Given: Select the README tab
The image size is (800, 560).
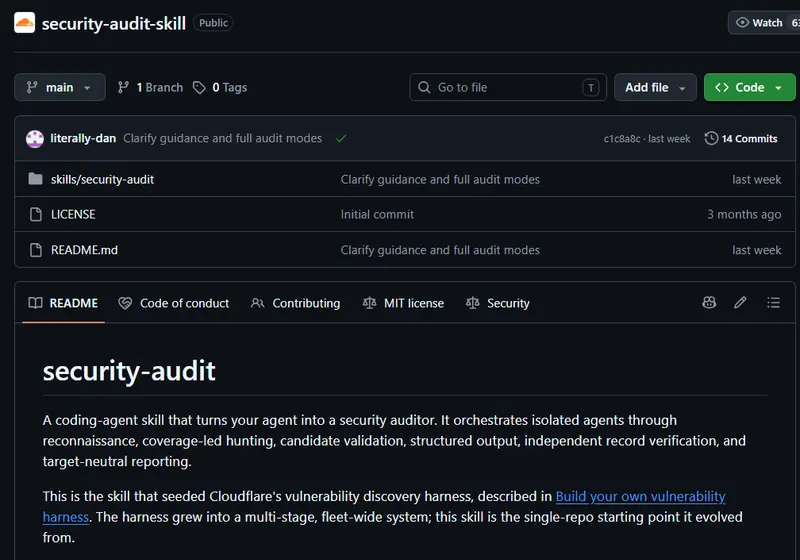Looking at the screenshot, I should coord(63,303).
